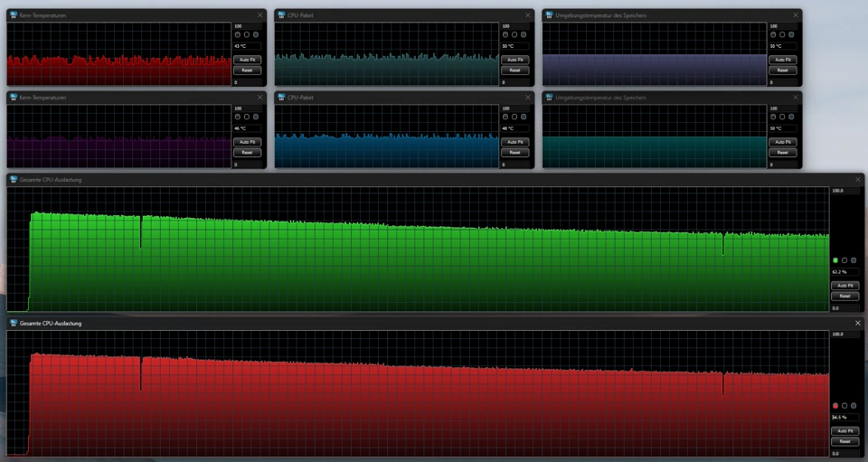Click the title icon of the green Gesamte CPU-Auslastung window
Screen dimensions: 868x462
tap(14, 179)
